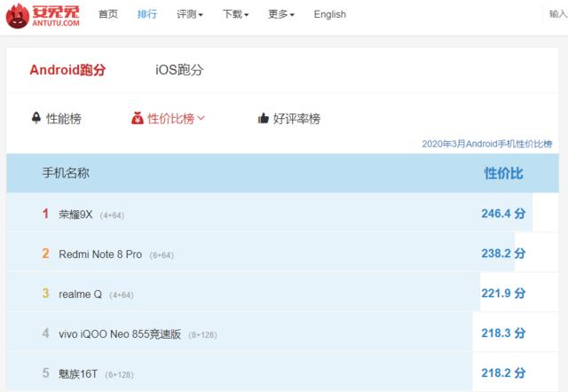Image resolution: width=568 pixels, height=392 pixels.
Task: Open the 好评率榜 ranking
Action: point(296,118)
